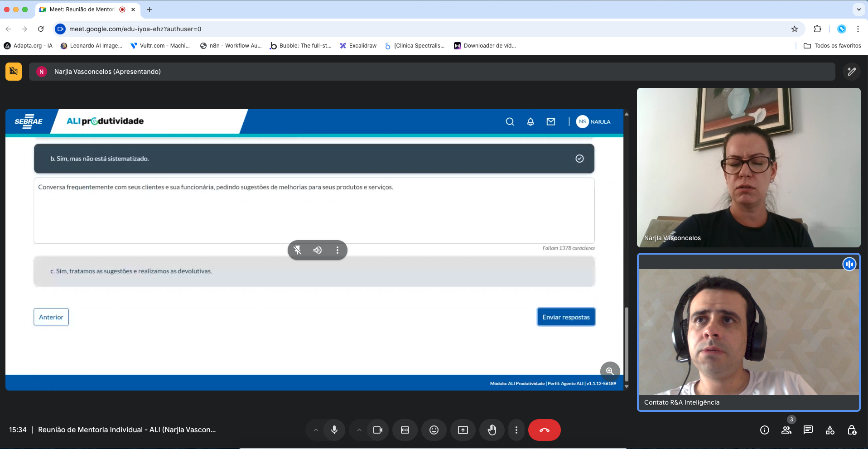Open notifications bell in ALI header
Screen dimensions: 868x449
pyautogui.click(x=530, y=121)
